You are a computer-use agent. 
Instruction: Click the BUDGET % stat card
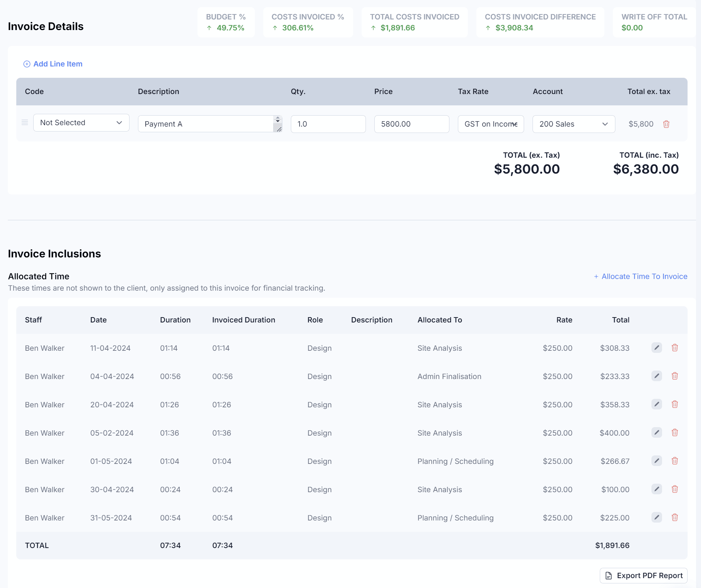(x=226, y=22)
